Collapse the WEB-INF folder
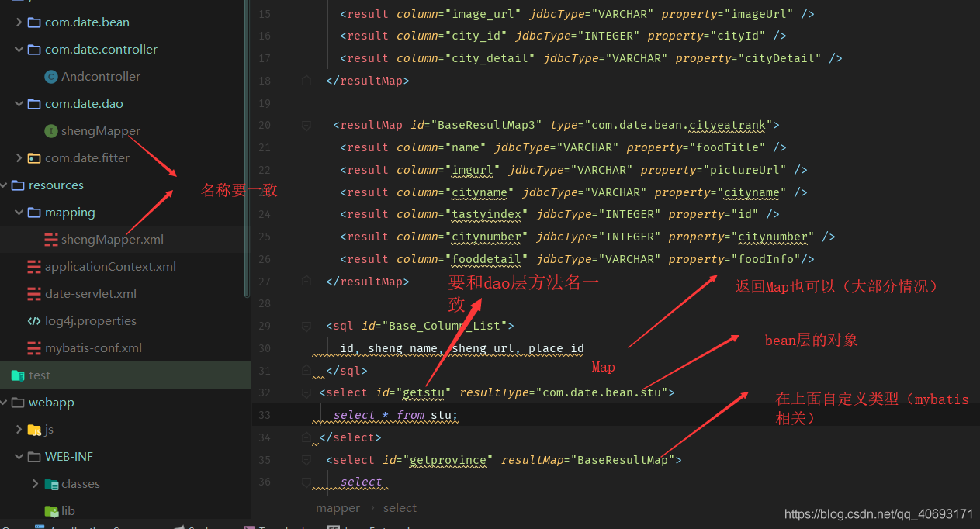This screenshot has width=980, height=529. click(19, 456)
